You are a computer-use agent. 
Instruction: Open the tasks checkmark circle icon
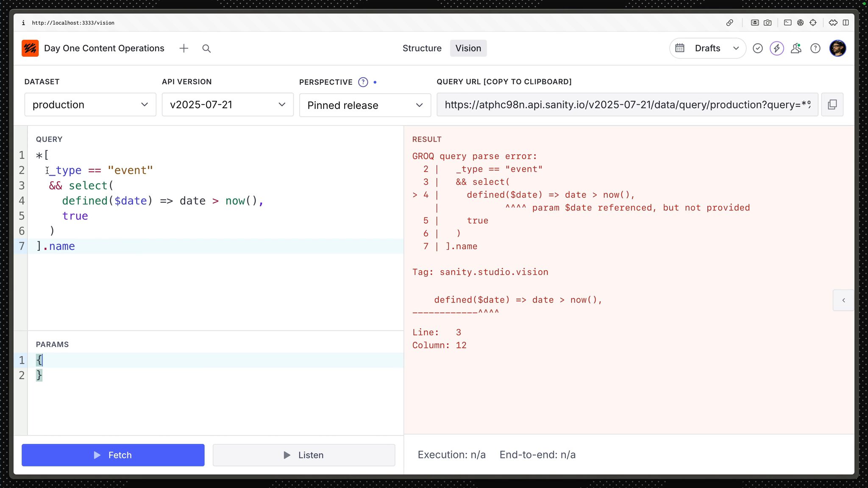[x=758, y=48]
